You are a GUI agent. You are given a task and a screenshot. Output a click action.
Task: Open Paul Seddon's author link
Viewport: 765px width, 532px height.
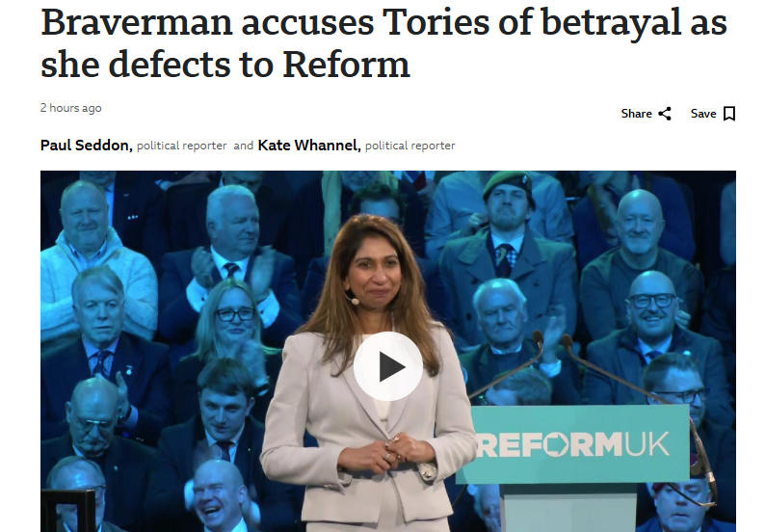pos(87,146)
